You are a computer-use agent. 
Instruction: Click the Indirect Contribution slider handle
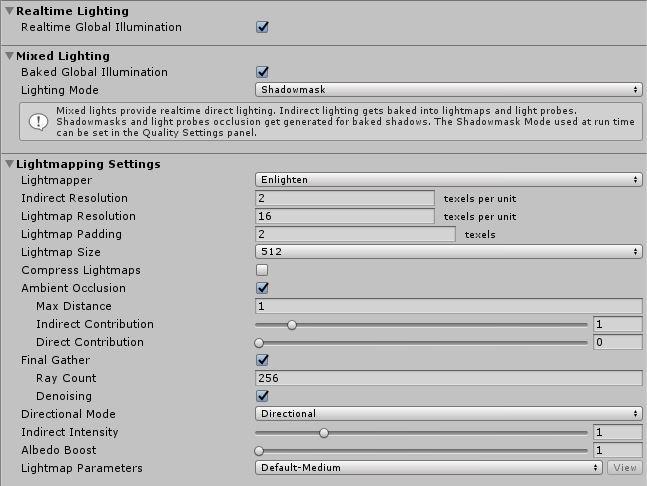[x=292, y=324]
